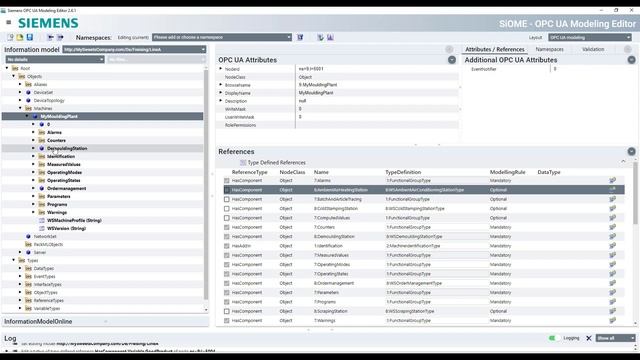Click the tree-download icon in namespace toolbar
640x360 pixels.
[x=320, y=37]
